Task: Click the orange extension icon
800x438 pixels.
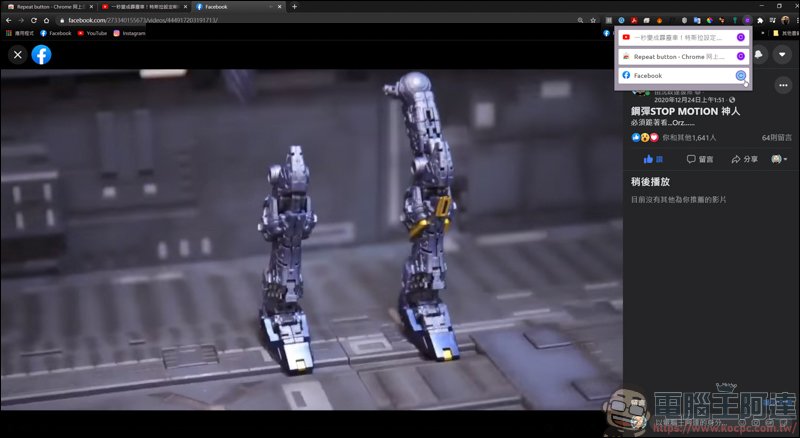Action: (x=659, y=20)
